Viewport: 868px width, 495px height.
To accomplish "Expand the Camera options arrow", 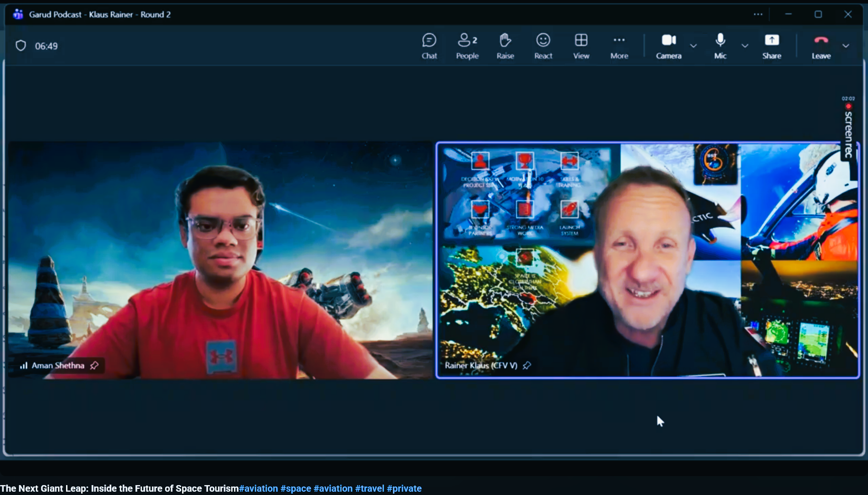I will click(x=693, y=46).
